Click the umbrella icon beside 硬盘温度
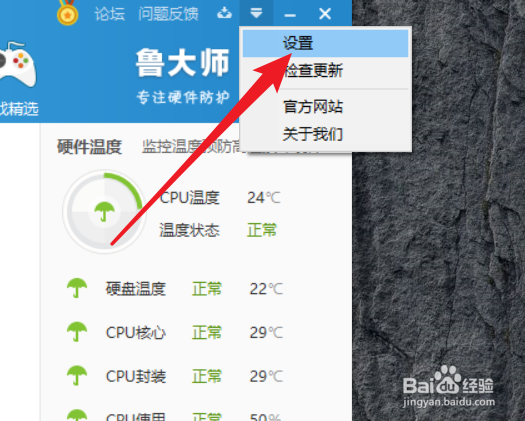 (77, 288)
